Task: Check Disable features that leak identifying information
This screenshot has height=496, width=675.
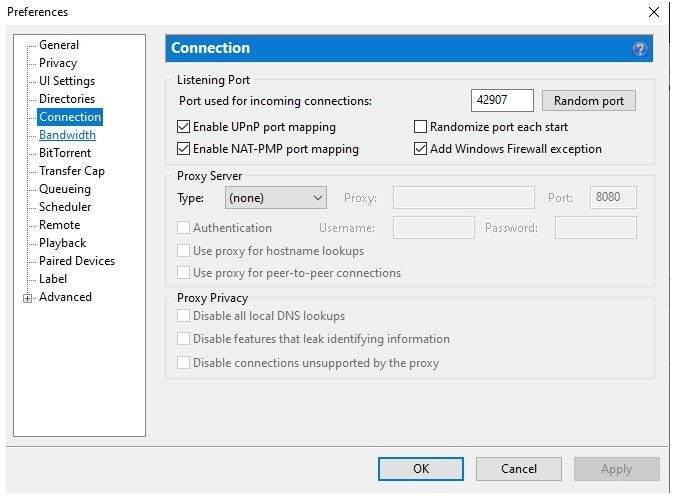Action: coord(183,339)
